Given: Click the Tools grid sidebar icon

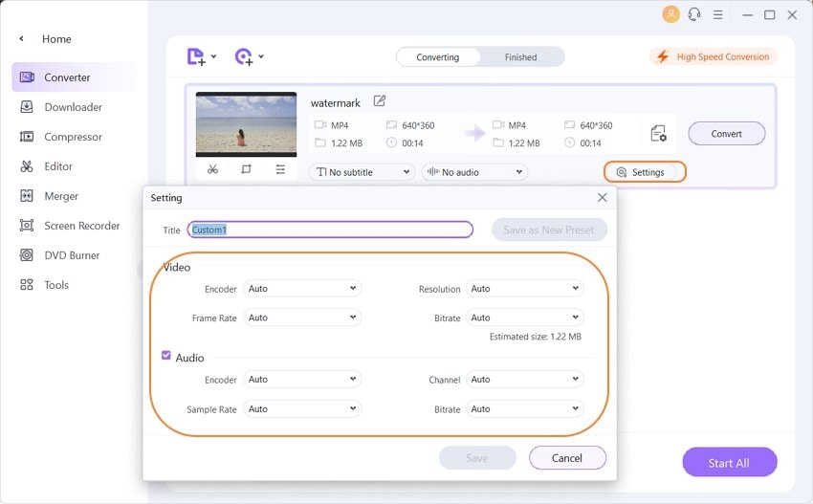Looking at the screenshot, I should click(27, 285).
